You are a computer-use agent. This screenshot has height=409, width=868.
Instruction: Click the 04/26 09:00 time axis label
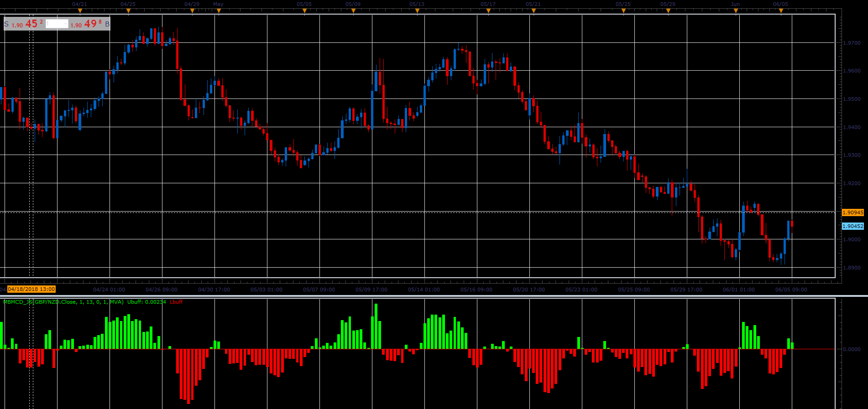(162, 290)
